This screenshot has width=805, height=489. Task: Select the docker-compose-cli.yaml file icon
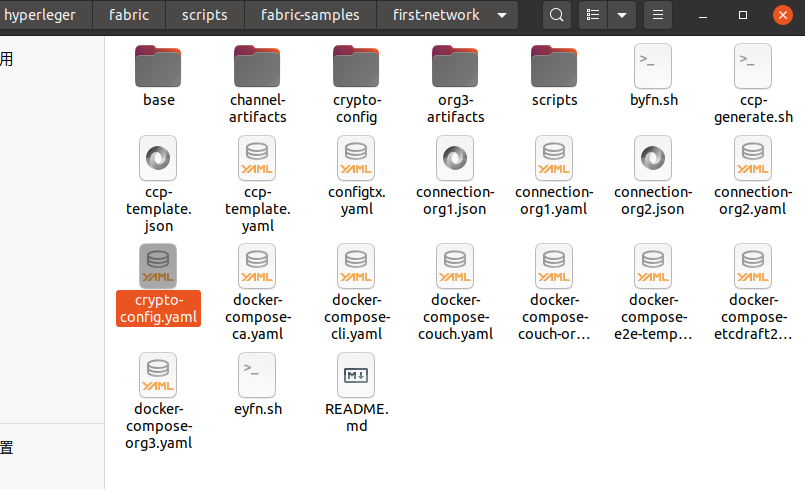click(356, 266)
